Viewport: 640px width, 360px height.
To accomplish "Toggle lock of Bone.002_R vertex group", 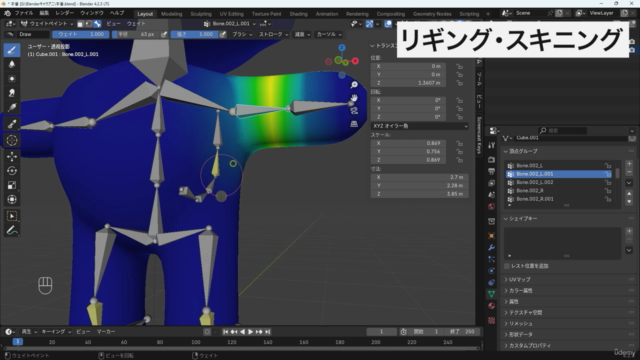I will (608, 191).
